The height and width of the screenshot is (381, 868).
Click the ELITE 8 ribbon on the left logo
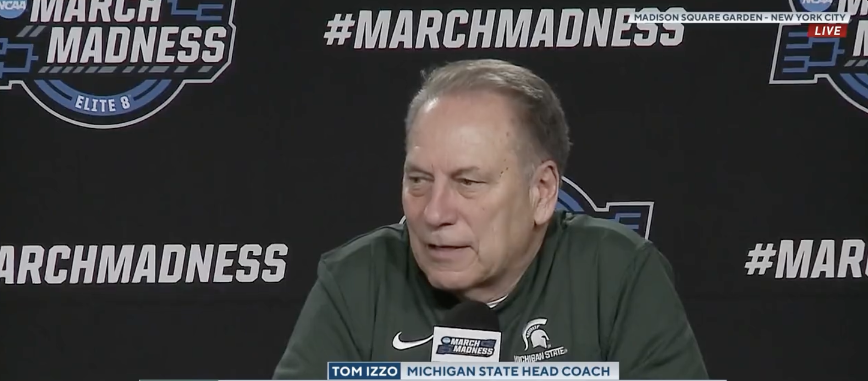(103, 104)
